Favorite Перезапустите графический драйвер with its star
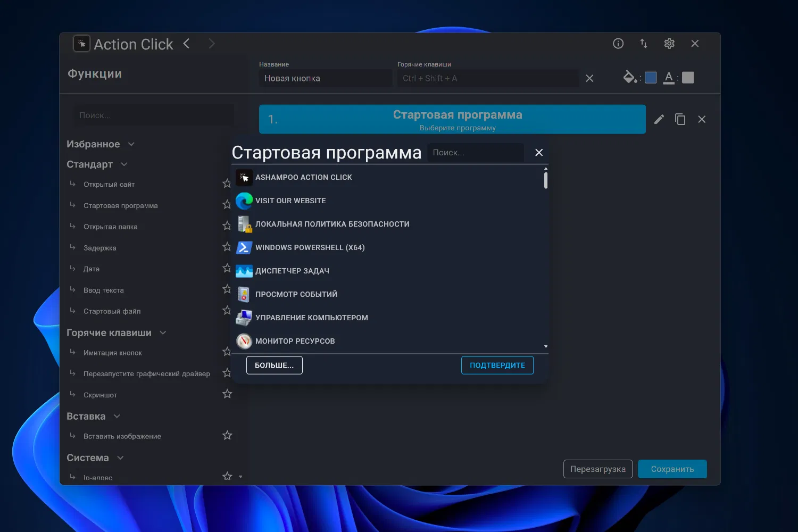 click(x=227, y=373)
